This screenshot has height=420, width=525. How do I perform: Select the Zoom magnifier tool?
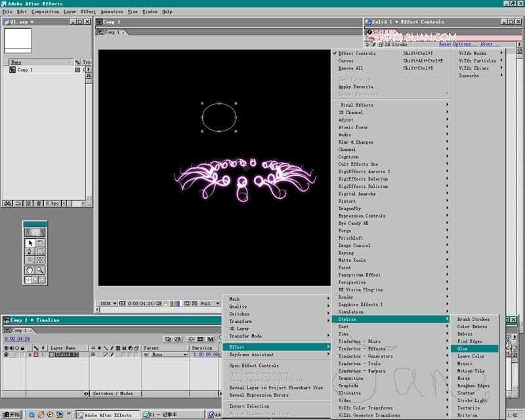(40, 270)
